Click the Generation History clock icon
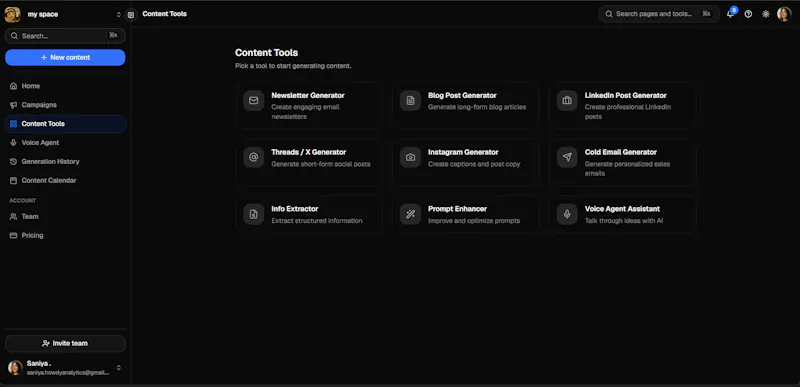This screenshot has height=387, width=800. pos(13,162)
